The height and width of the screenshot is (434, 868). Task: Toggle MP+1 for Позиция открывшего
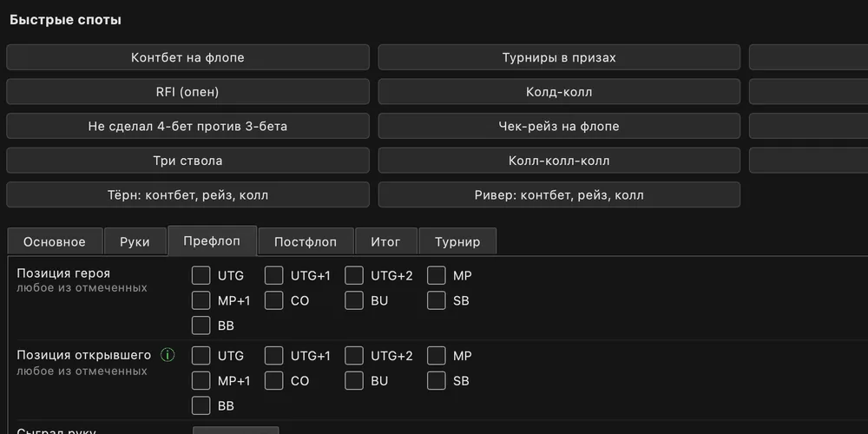click(x=201, y=381)
